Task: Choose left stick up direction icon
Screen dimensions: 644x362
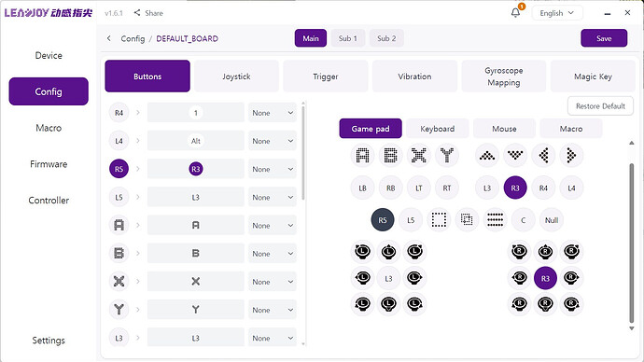Action: [388, 252]
